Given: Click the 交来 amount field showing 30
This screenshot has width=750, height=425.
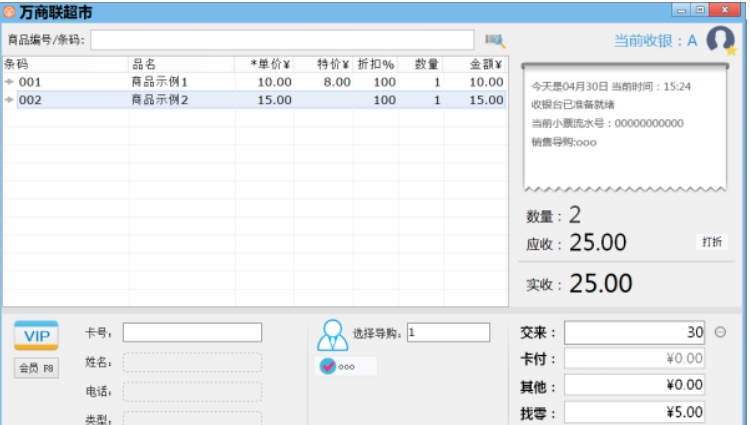Looking at the screenshot, I should pyautogui.click(x=634, y=332).
